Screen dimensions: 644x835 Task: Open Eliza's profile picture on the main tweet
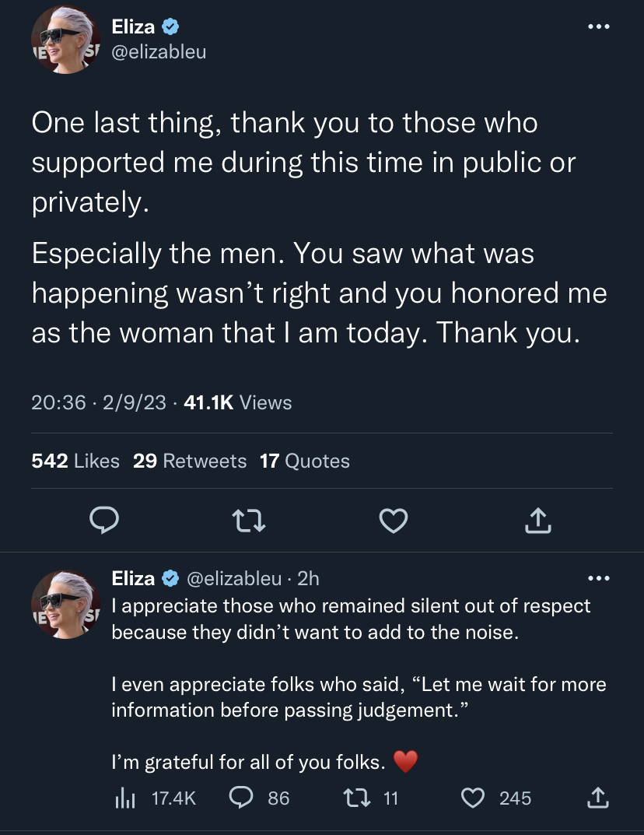tap(66, 40)
